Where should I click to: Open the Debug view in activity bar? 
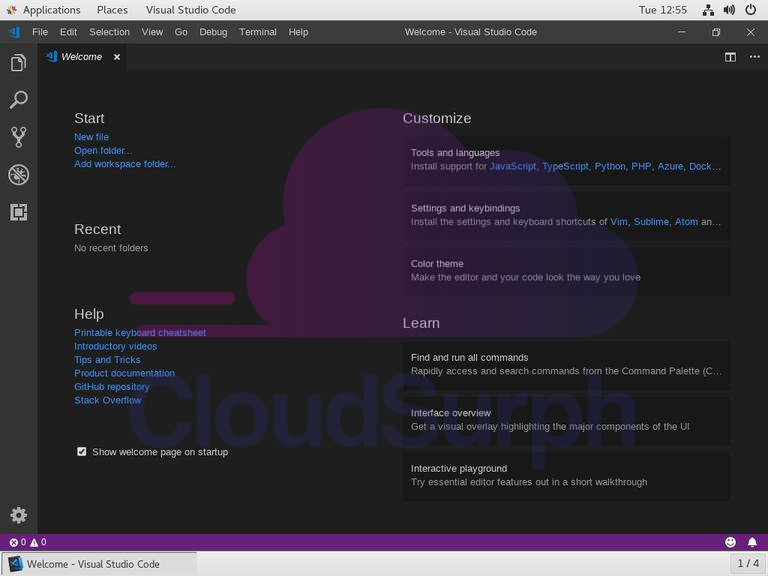pyautogui.click(x=18, y=175)
